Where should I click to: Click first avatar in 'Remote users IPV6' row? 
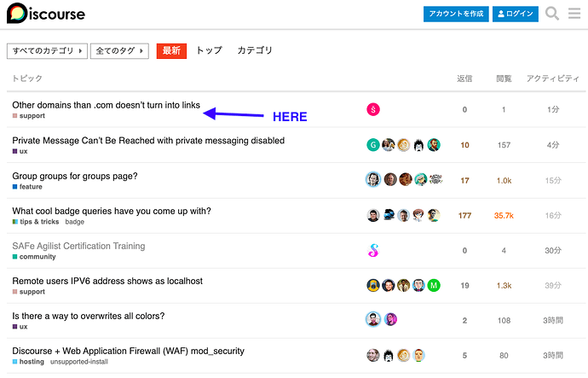point(373,285)
